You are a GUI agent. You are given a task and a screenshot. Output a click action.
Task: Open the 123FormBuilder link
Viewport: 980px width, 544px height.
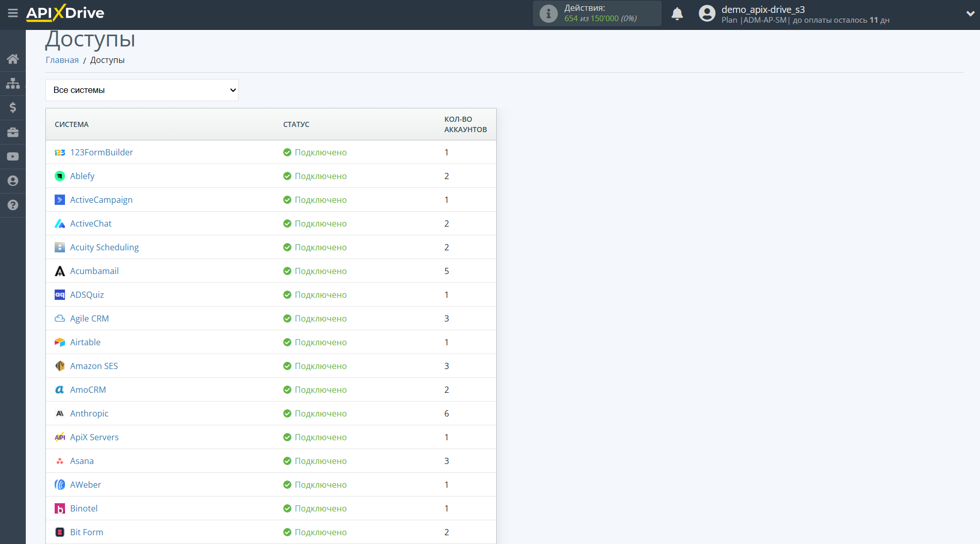[102, 152]
